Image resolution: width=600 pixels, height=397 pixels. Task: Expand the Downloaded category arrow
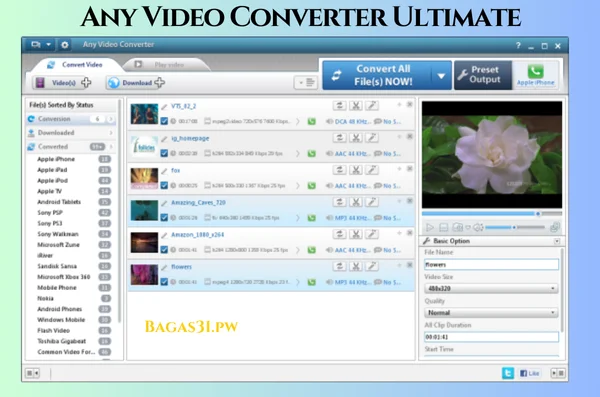pos(111,133)
